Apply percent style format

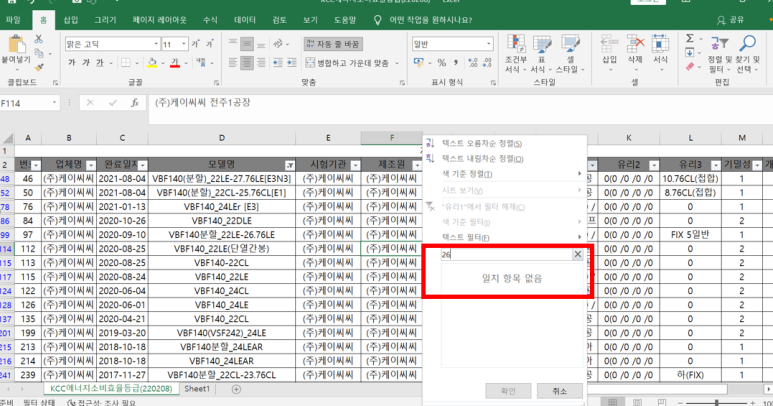[442, 63]
